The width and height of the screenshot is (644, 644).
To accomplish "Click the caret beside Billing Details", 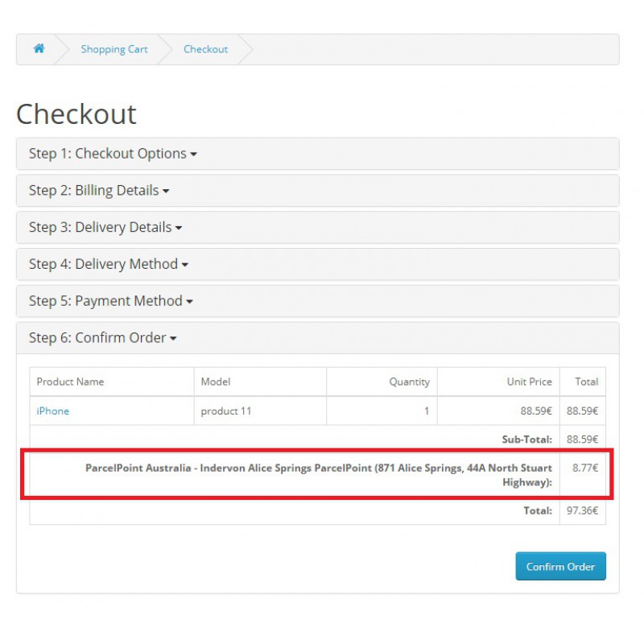I will point(166,192).
